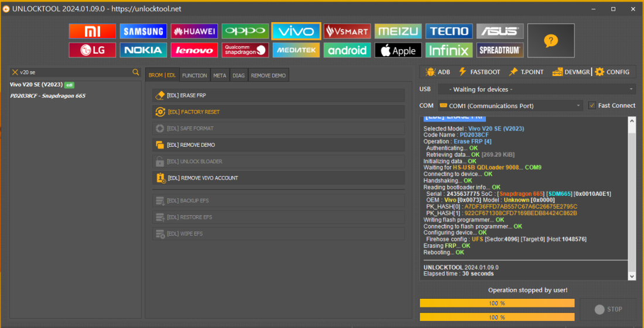Clear search with the X icon
This screenshot has height=328, width=644.
click(x=15, y=72)
